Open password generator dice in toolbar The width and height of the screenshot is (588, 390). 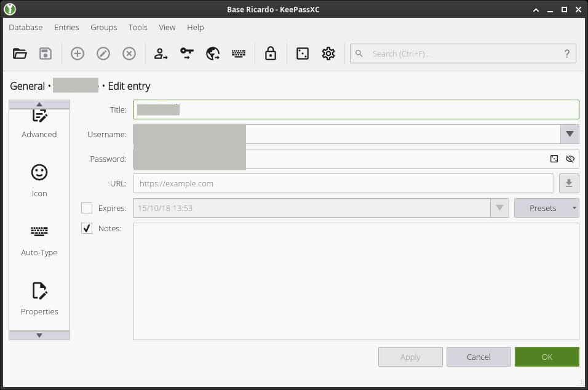coord(302,54)
